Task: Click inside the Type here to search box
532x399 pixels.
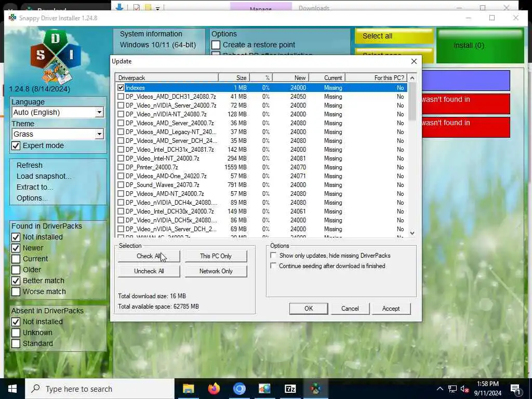Action: tap(100, 389)
